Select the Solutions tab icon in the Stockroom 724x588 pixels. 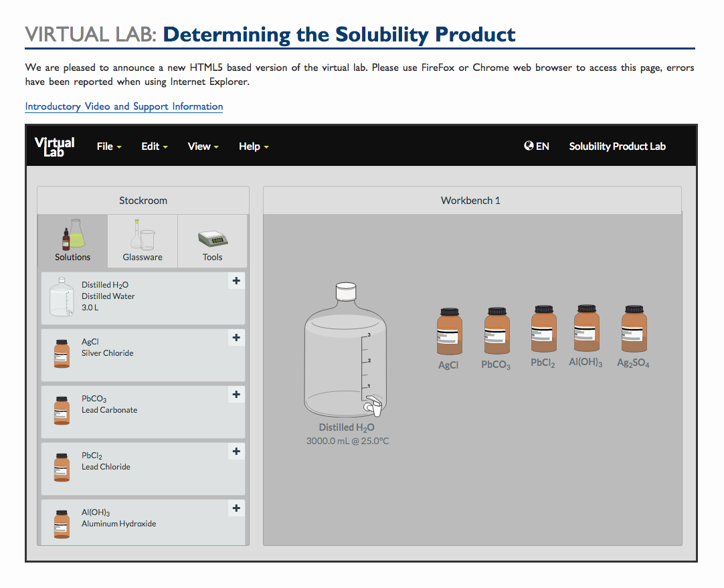point(72,239)
